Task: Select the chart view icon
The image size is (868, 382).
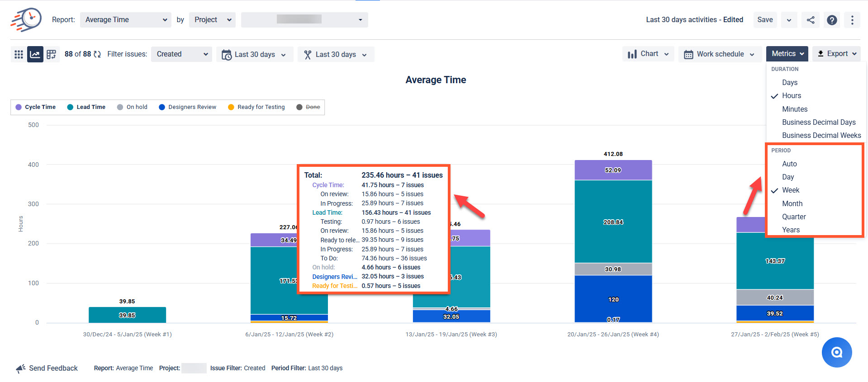Action: 35,54
